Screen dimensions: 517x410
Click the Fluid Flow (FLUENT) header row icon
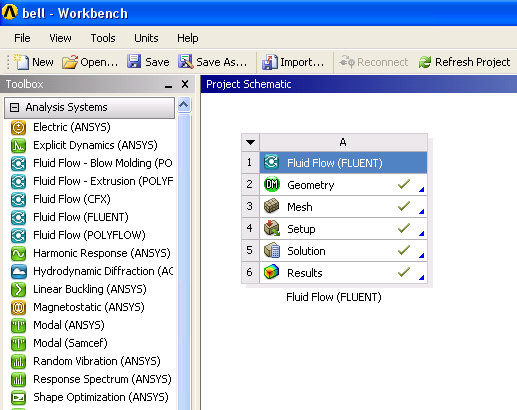[272, 162]
